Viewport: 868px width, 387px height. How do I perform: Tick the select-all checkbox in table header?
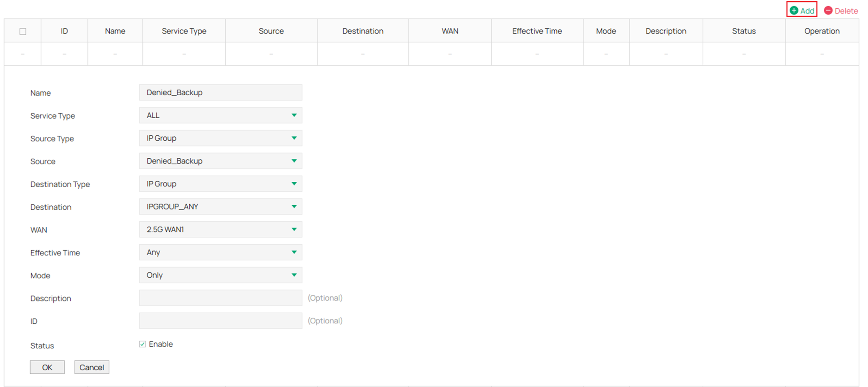[x=23, y=31]
